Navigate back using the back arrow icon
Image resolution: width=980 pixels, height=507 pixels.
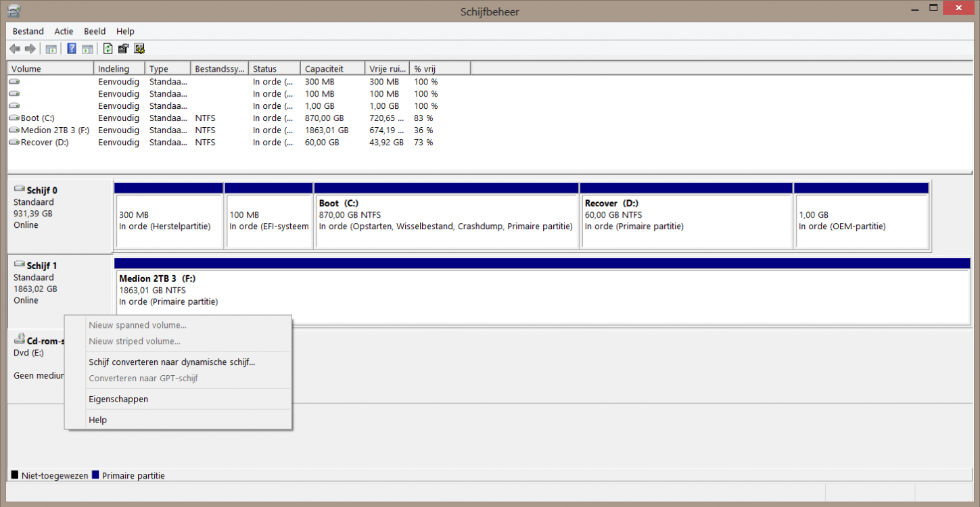15,48
